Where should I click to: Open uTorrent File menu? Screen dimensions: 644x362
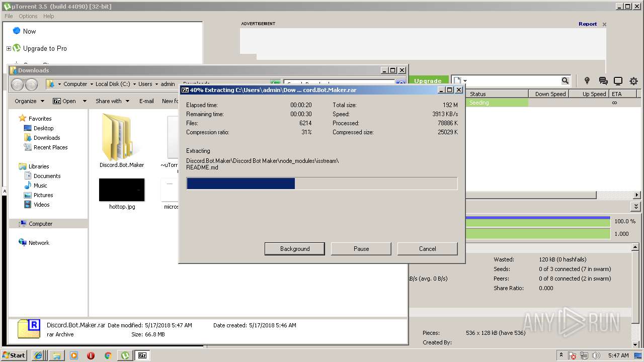point(9,16)
